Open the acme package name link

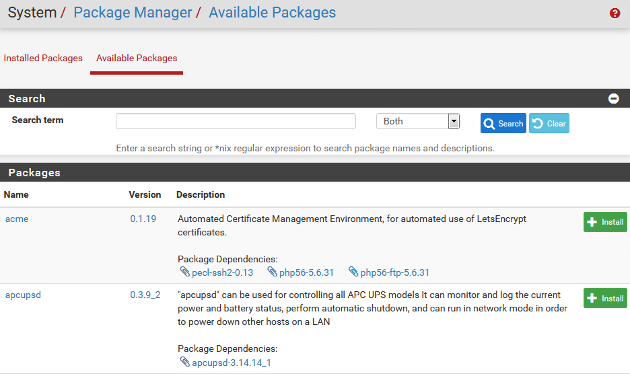coord(17,219)
